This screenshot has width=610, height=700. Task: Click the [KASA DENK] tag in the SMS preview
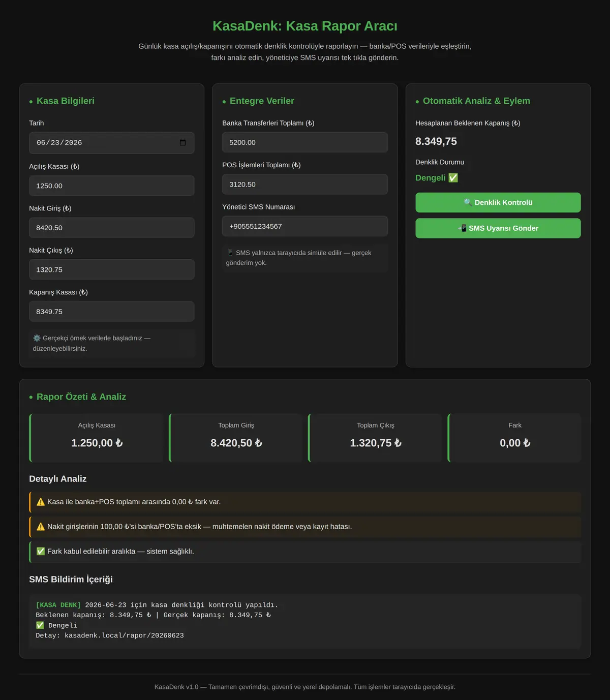58,605
